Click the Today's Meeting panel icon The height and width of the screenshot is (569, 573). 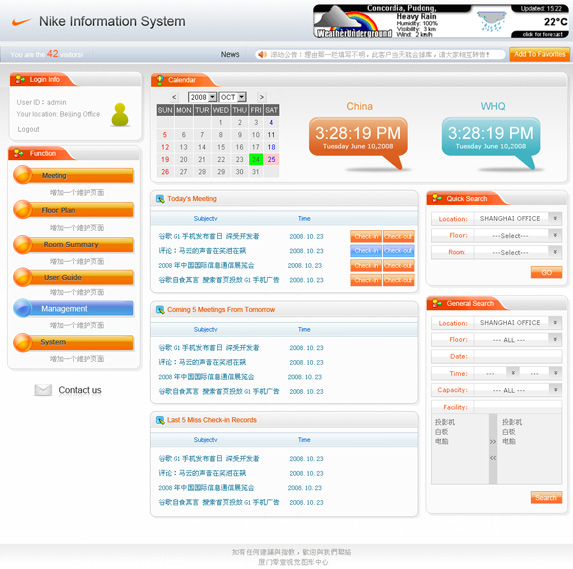[160, 199]
